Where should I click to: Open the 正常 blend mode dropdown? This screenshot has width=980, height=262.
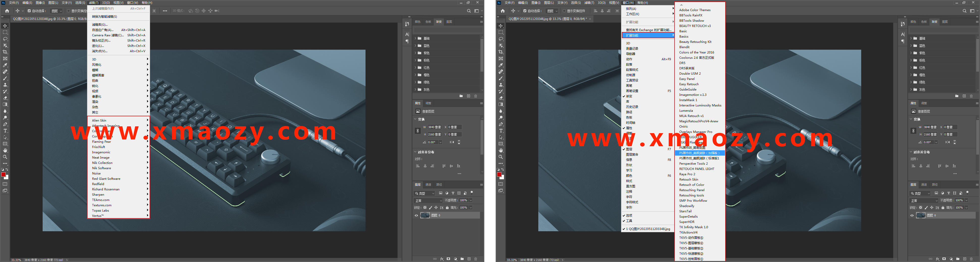coord(428,200)
